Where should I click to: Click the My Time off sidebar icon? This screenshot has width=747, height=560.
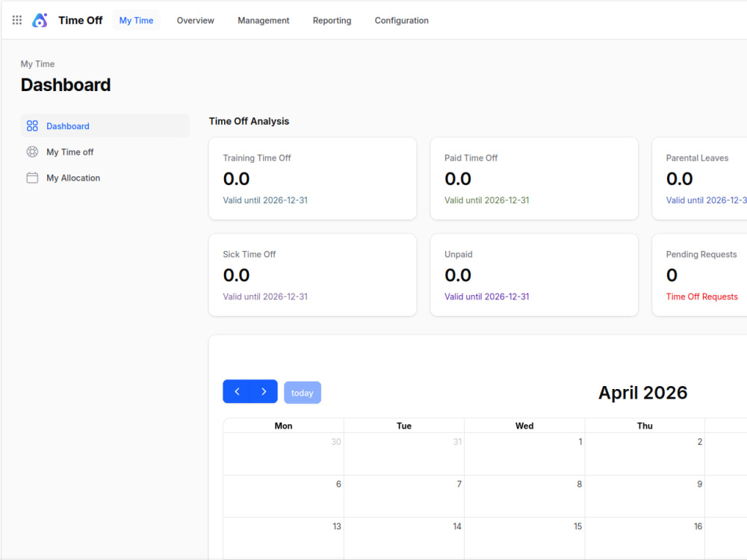tap(32, 152)
